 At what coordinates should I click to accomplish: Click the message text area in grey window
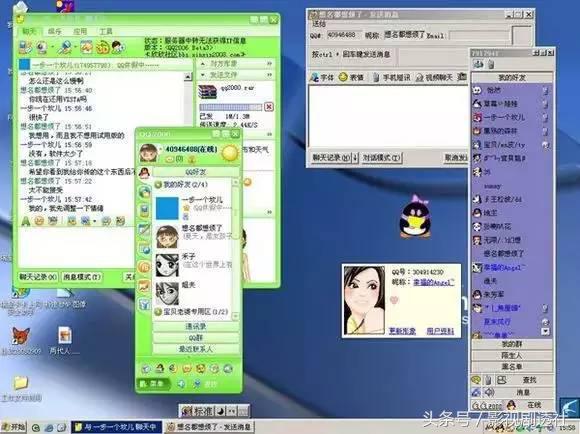(x=388, y=116)
